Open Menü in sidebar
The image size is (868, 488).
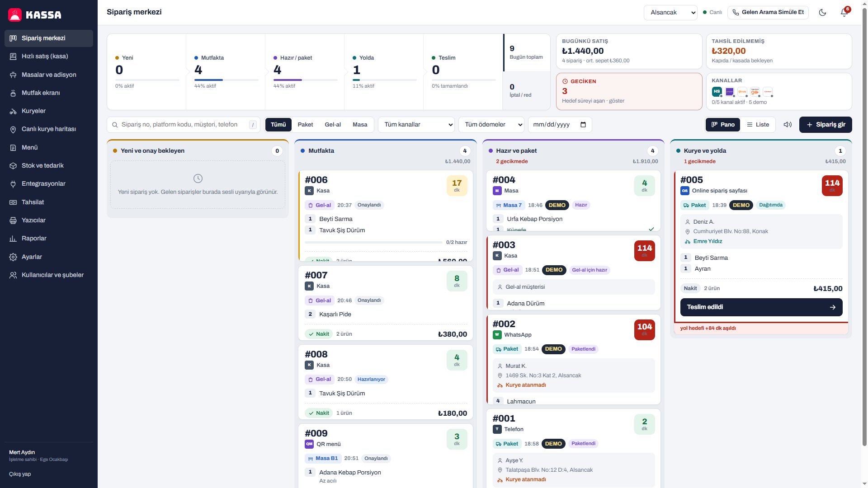[49, 147]
